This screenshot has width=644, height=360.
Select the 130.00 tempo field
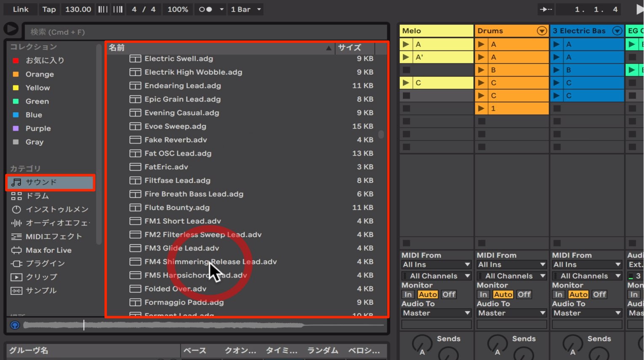point(78,9)
